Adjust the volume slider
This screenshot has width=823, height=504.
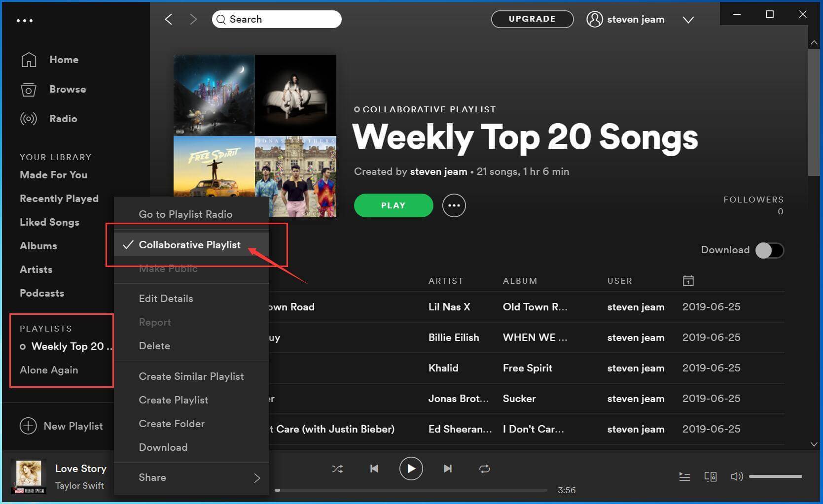(775, 476)
